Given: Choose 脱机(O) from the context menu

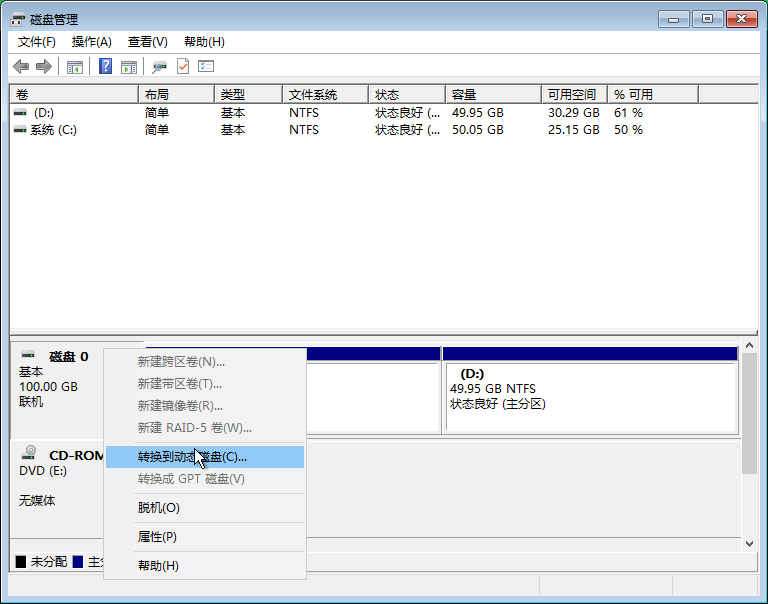Looking at the screenshot, I should pyautogui.click(x=158, y=508).
